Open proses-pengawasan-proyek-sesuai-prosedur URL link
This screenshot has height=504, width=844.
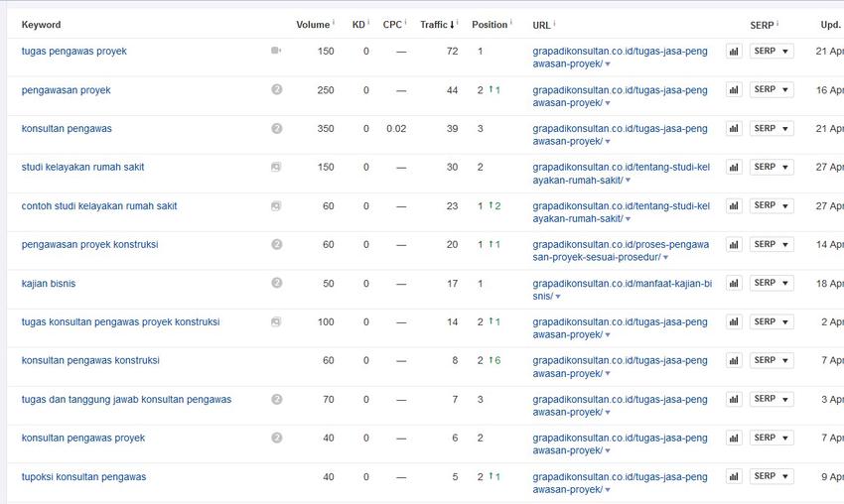pos(621,251)
